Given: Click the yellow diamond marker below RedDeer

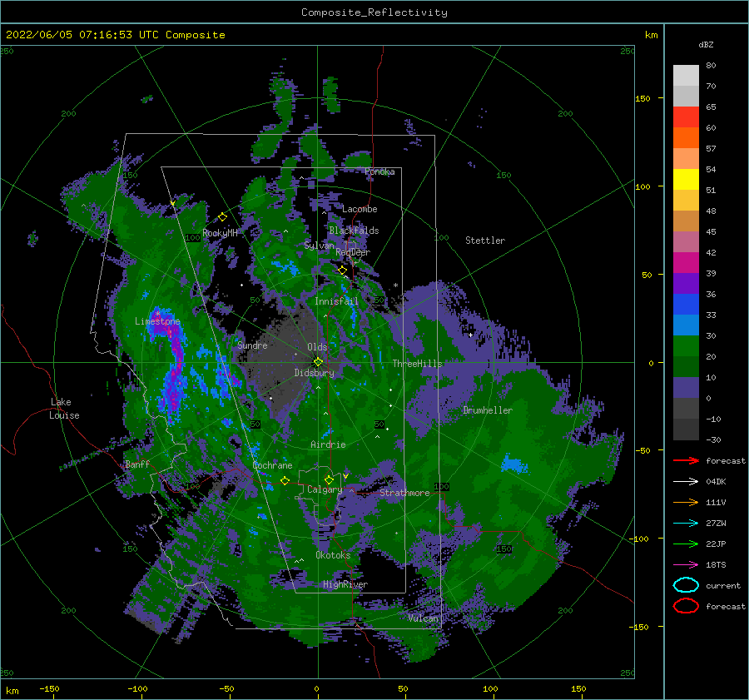Looking at the screenshot, I should click(342, 271).
